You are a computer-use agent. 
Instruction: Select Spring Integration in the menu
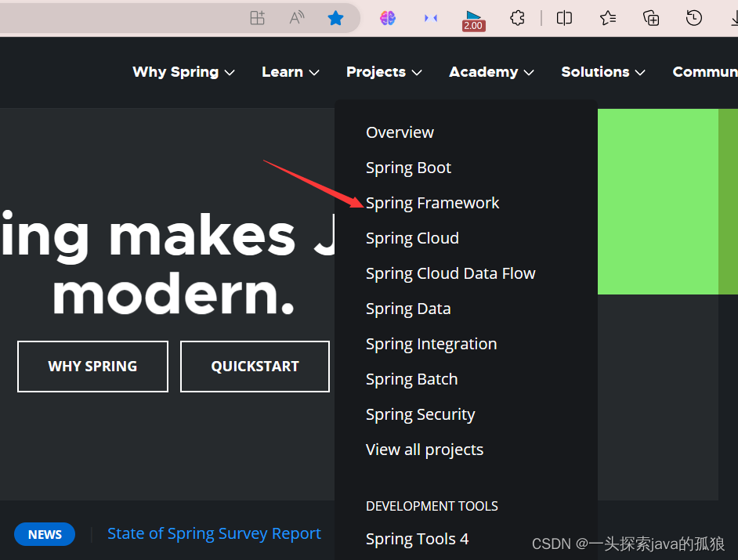pos(432,344)
